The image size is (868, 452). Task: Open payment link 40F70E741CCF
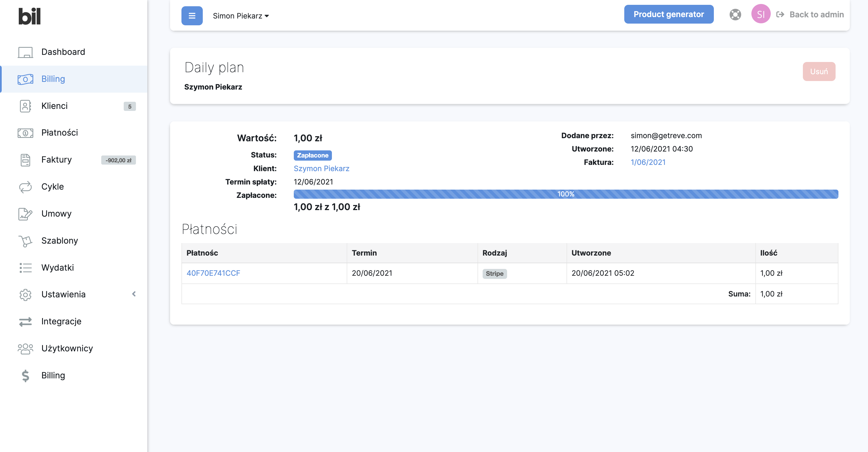[213, 273]
